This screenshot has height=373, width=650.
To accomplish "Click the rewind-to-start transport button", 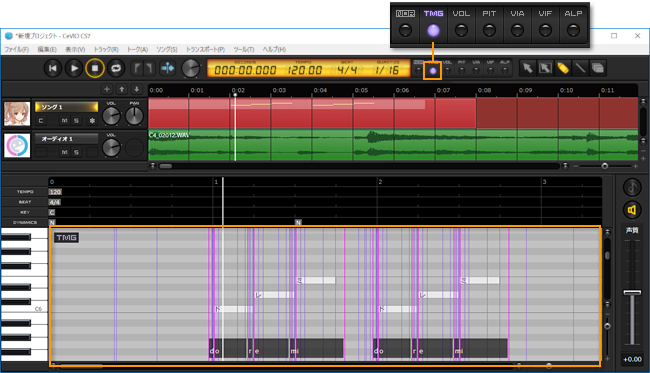I will tap(53, 68).
